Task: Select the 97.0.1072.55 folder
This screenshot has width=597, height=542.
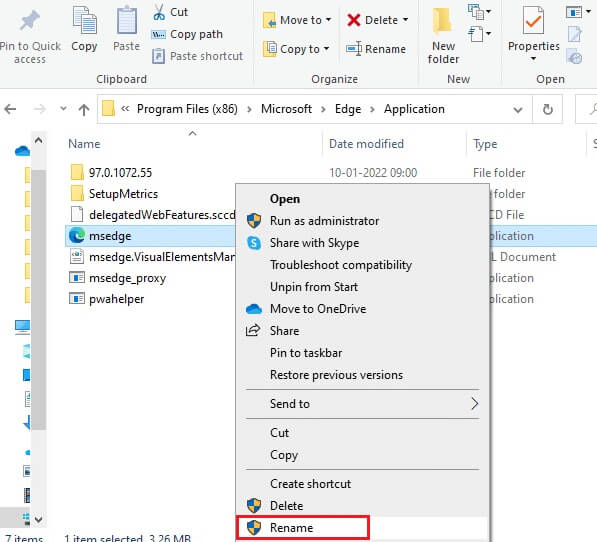Action: point(120,173)
